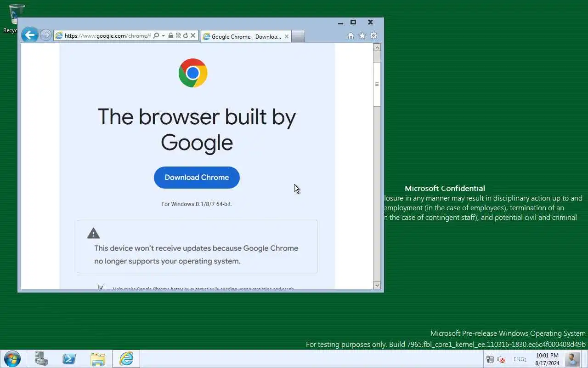The width and height of the screenshot is (588, 368).
Task: Close the Internet Explorer window
Action: (370, 22)
